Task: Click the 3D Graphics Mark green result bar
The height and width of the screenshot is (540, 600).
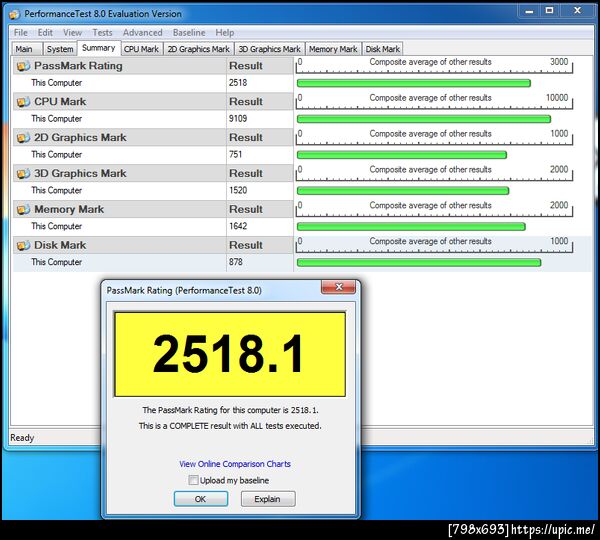Action: (x=403, y=191)
